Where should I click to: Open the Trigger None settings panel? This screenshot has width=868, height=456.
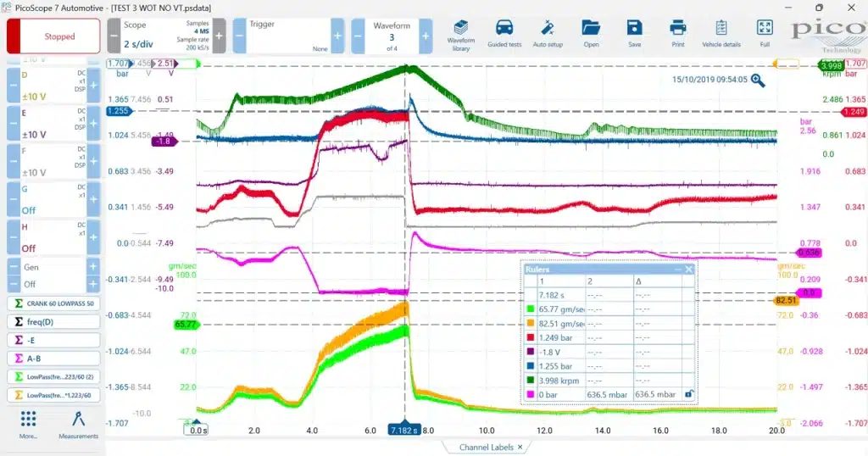288,36
